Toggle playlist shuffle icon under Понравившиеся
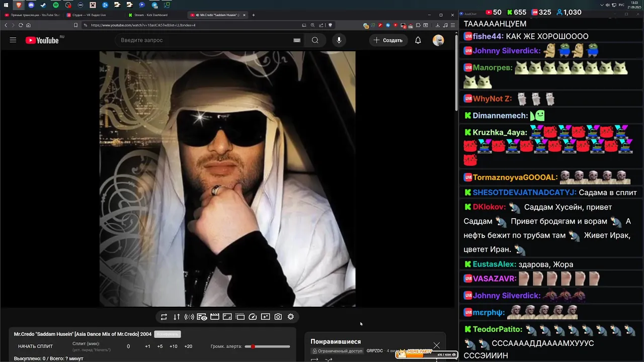 tap(329, 359)
